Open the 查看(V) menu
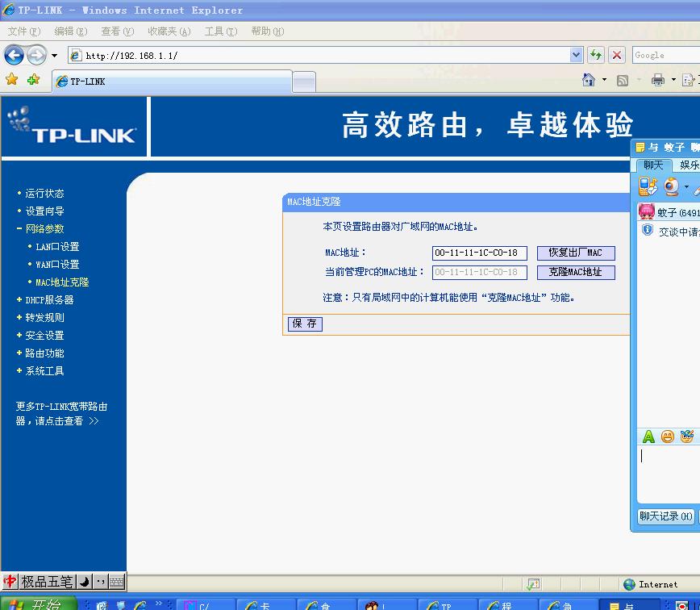 pos(118,31)
